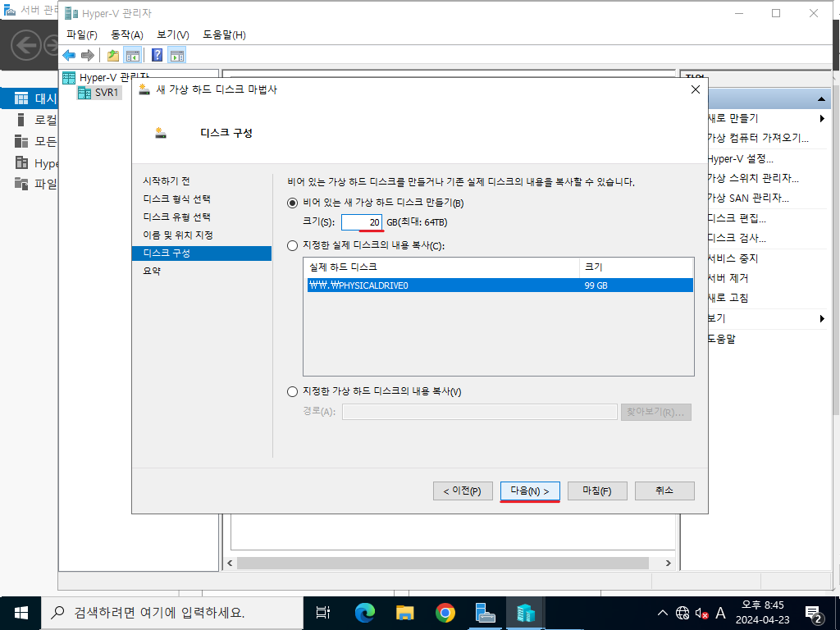Click the forward arrow in Hyper-V toolbar
The image size is (840, 630).
pyautogui.click(x=87, y=55)
